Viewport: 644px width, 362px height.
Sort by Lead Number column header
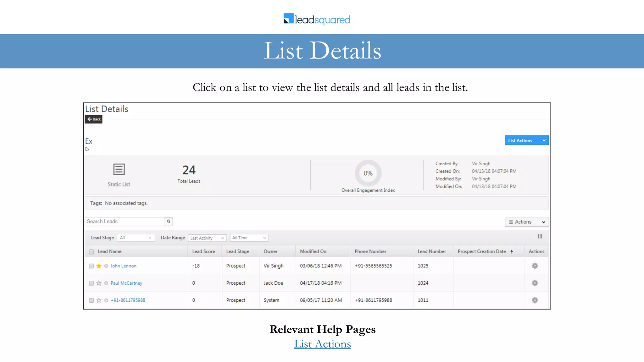(x=432, y=251)
